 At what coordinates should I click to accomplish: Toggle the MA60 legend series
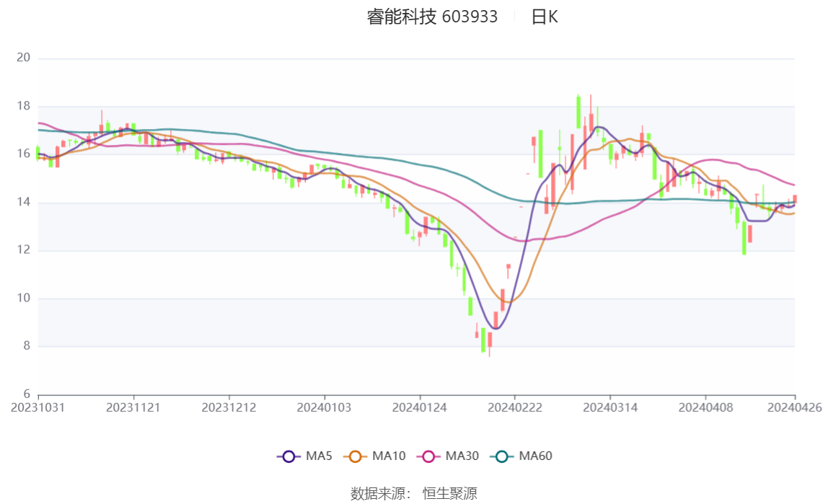[521, 456]
